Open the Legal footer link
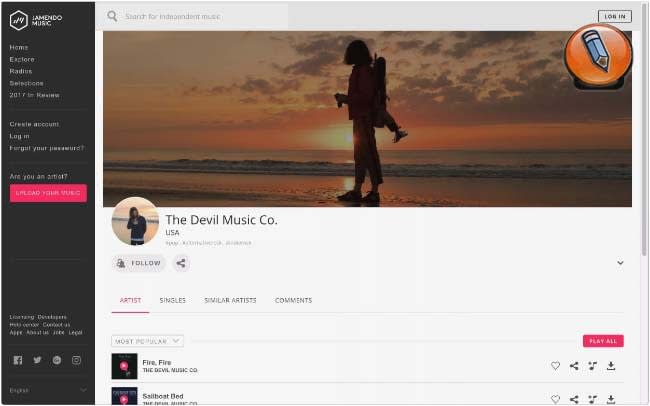Image resolution: width=650 pixels, height=406 pixels. (x=75, y=333)
